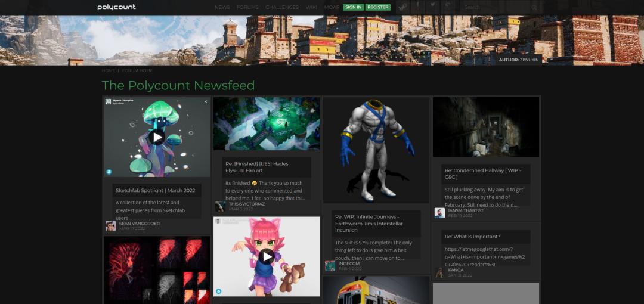Play the pink-haired girl 3D model
The image size is (644, 304).
click(x=267, y=256)
